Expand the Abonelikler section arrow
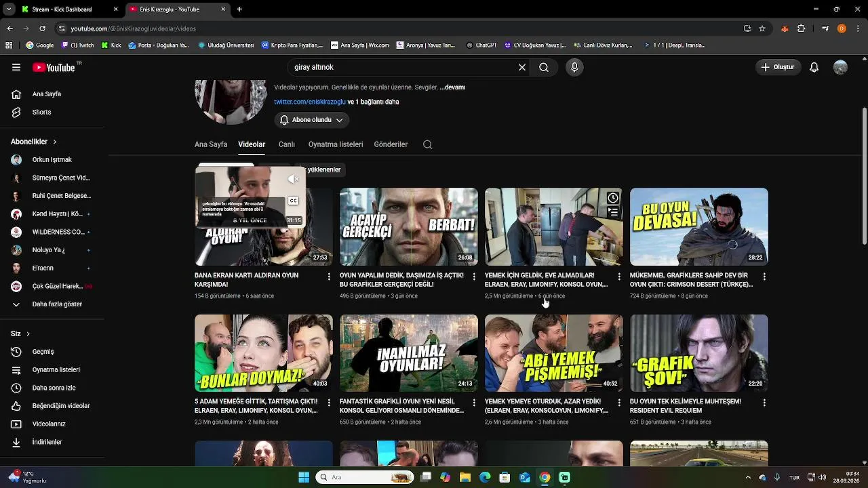Viewport: 868px width, 488px height. (54, 142)
